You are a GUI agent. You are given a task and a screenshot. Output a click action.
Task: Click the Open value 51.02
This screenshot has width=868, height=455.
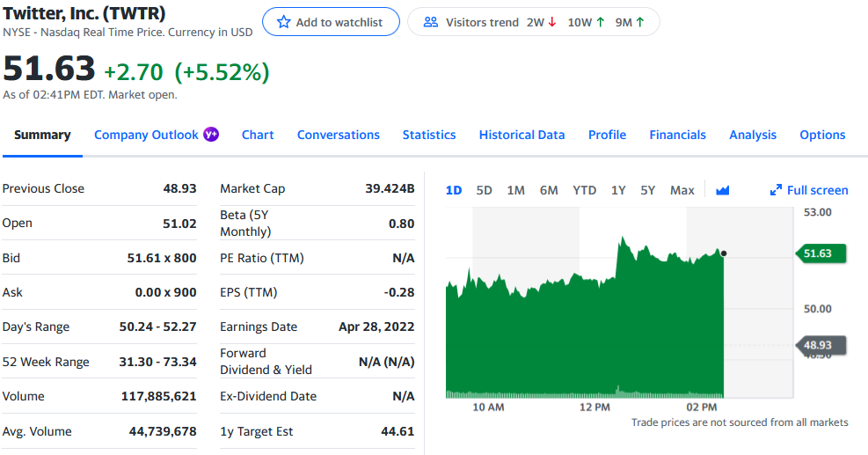[179, 224]
